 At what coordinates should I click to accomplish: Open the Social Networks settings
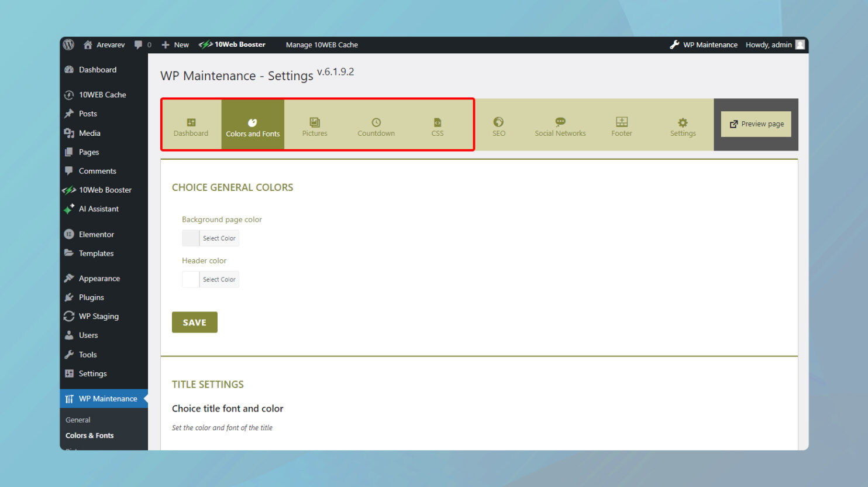(x=560, y=124)
